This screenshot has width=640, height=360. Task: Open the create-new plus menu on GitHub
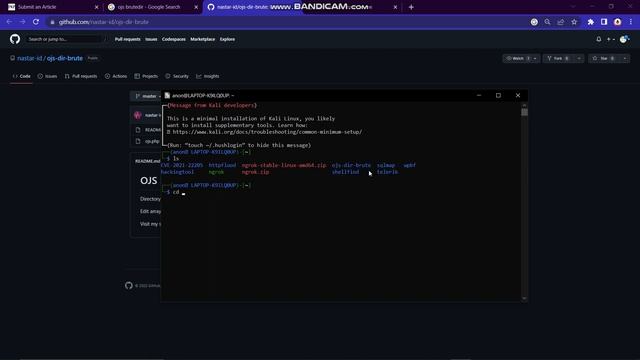610,39
